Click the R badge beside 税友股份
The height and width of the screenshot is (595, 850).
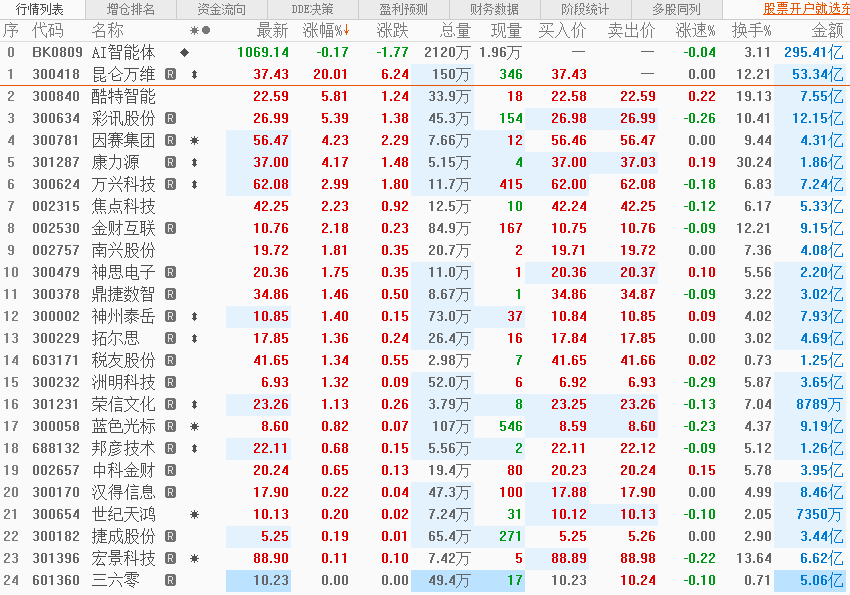(x=171, y=360)
